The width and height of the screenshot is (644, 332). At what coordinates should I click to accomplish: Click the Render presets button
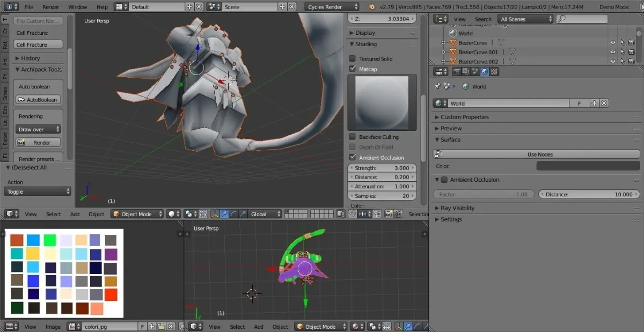pos(38,159)
